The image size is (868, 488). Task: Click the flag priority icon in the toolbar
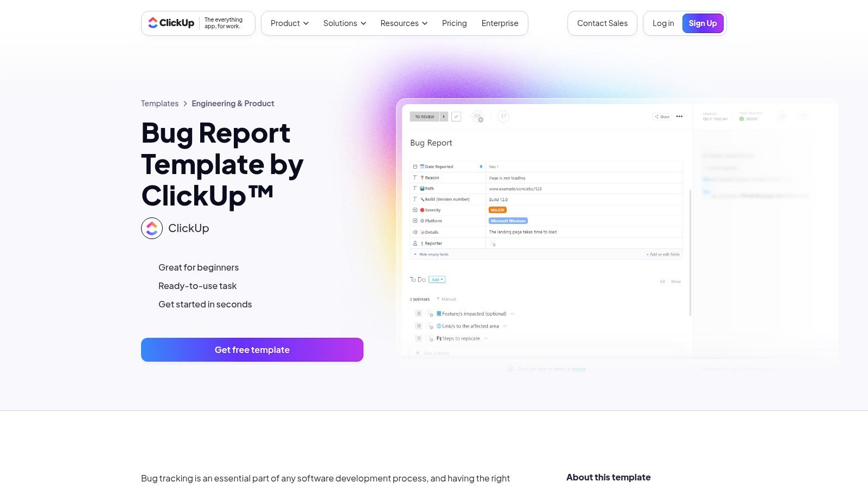[x=503, y=116]
